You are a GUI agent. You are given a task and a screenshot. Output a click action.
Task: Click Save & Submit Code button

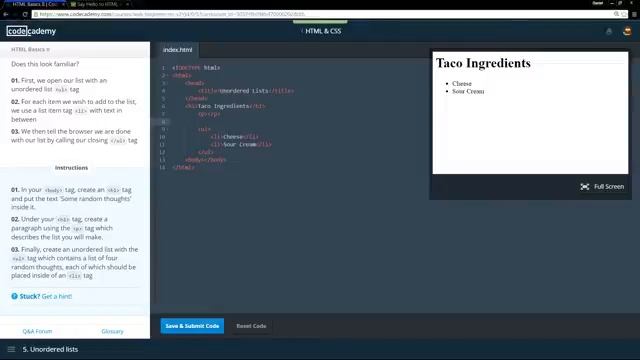(192, 326)
